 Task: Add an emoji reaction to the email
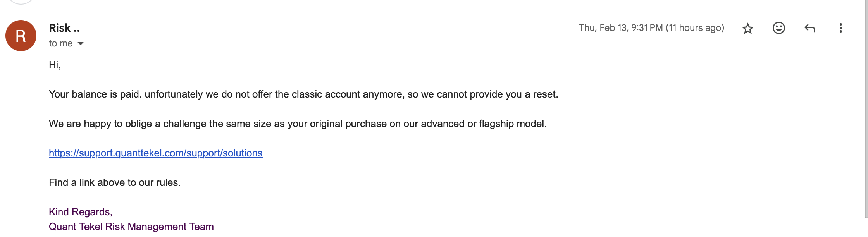pos(778,28)
